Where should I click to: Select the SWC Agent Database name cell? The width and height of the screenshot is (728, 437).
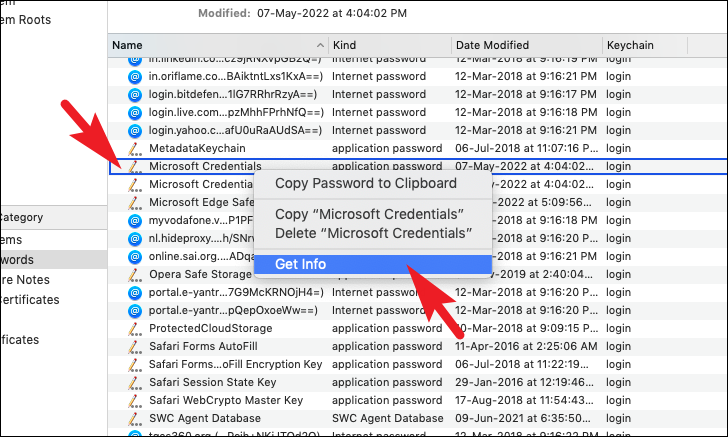205,418
